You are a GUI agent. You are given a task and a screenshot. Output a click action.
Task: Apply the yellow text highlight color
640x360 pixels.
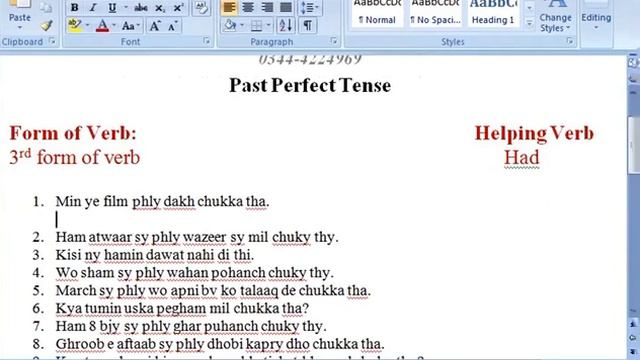[x=75, y=26]
